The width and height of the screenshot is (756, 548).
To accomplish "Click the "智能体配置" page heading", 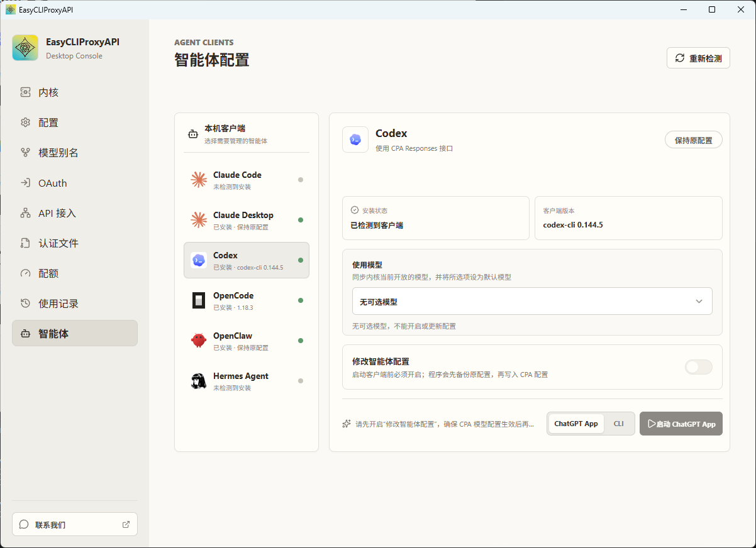I will coord(212,60).
